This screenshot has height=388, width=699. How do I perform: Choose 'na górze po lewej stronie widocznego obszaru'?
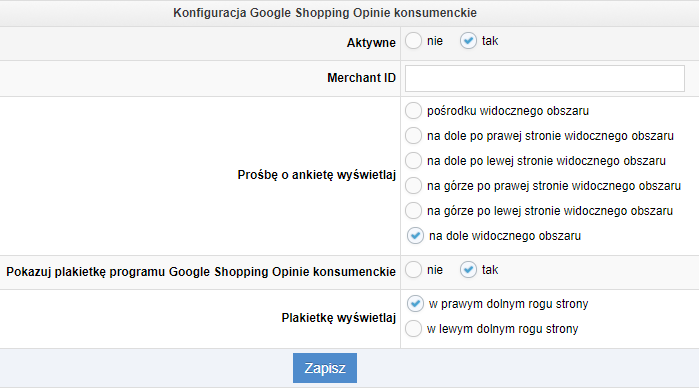pyautogui.click(x=413, y=211)
